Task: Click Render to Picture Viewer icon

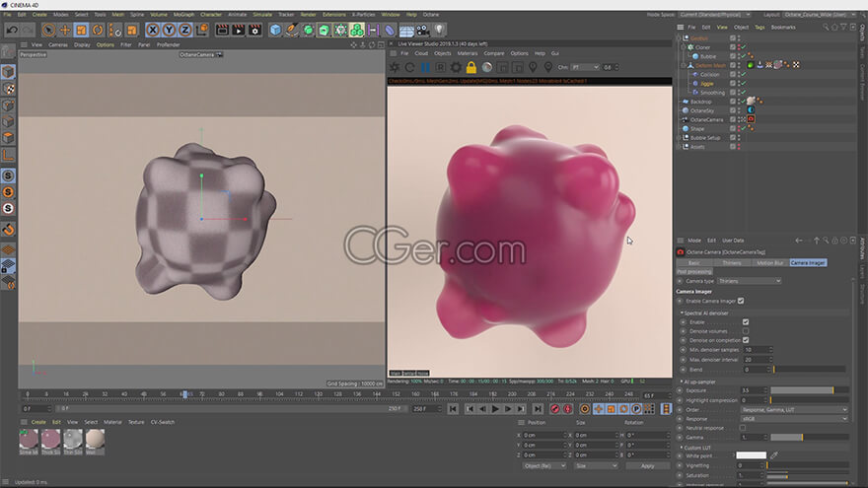Action: pos(238,30)
